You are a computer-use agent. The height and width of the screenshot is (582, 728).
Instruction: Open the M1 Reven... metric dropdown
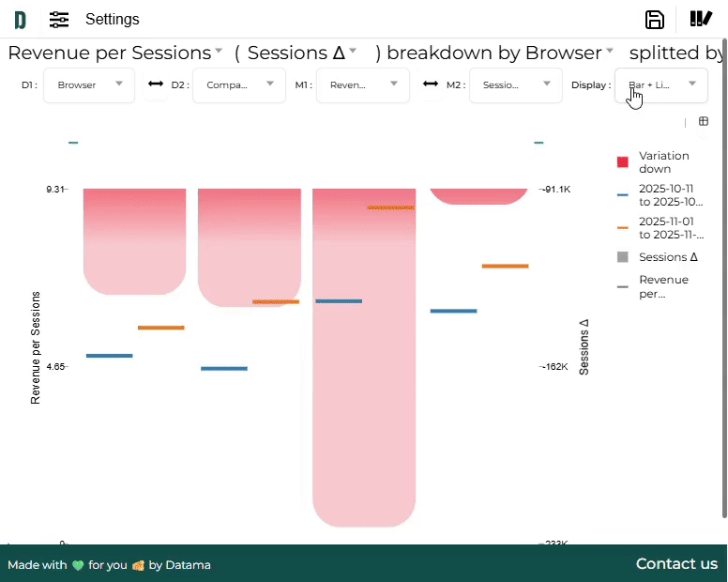coord(362,84)
